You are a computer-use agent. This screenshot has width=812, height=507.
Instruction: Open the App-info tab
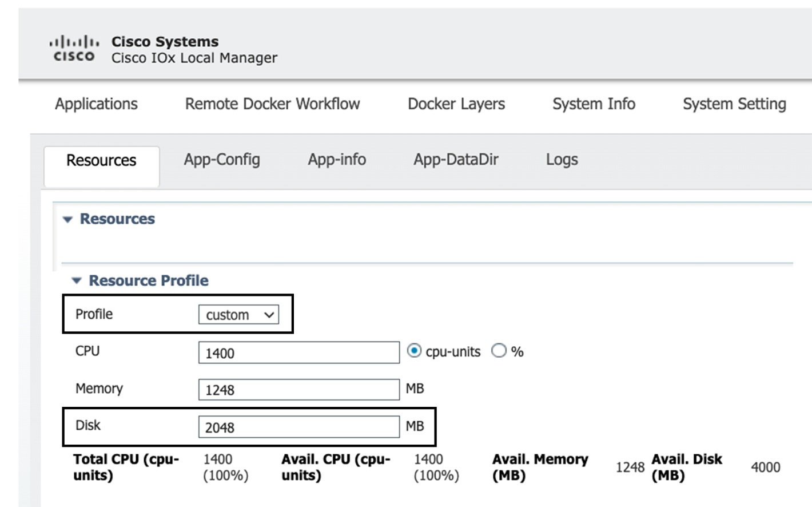tap(337, 160)
